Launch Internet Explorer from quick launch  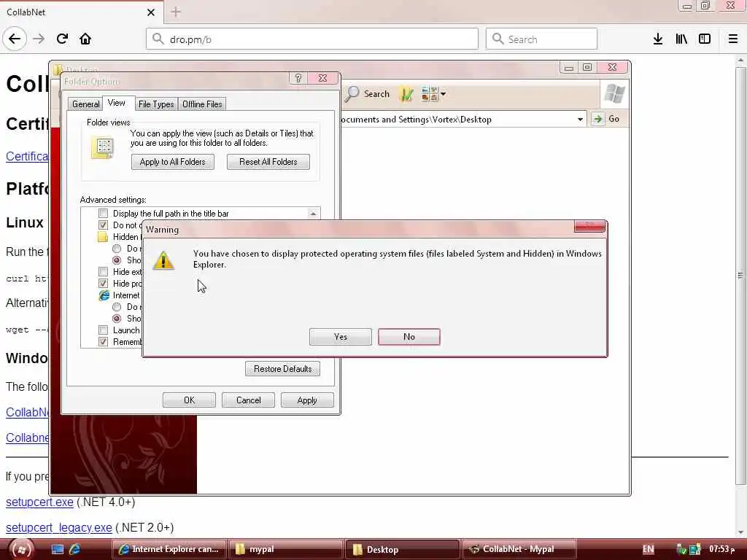pos(75,550)
